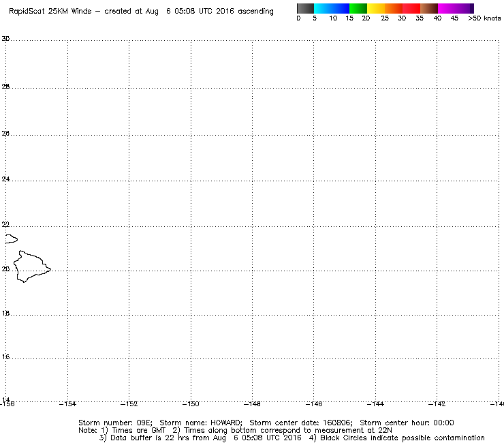Screen dimensions: 504x443
Task: Click the green 15-20 knots color band
Action: pos(358,8)
